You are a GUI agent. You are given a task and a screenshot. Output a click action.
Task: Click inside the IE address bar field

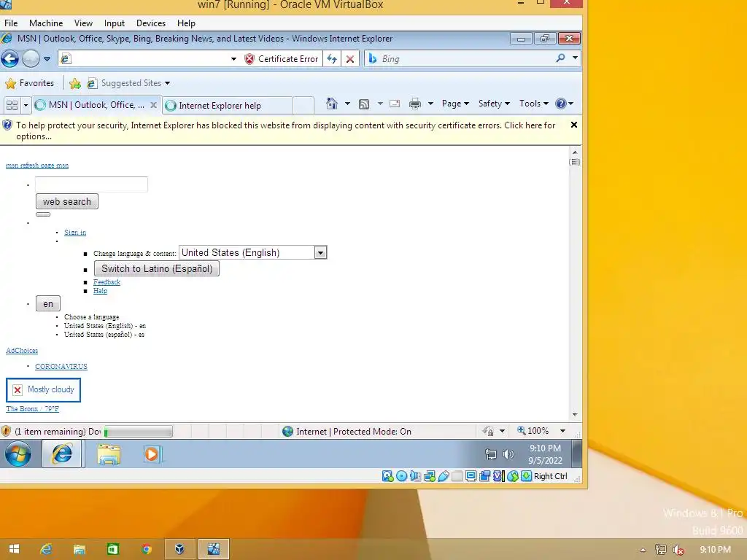[x=147, y=59]
